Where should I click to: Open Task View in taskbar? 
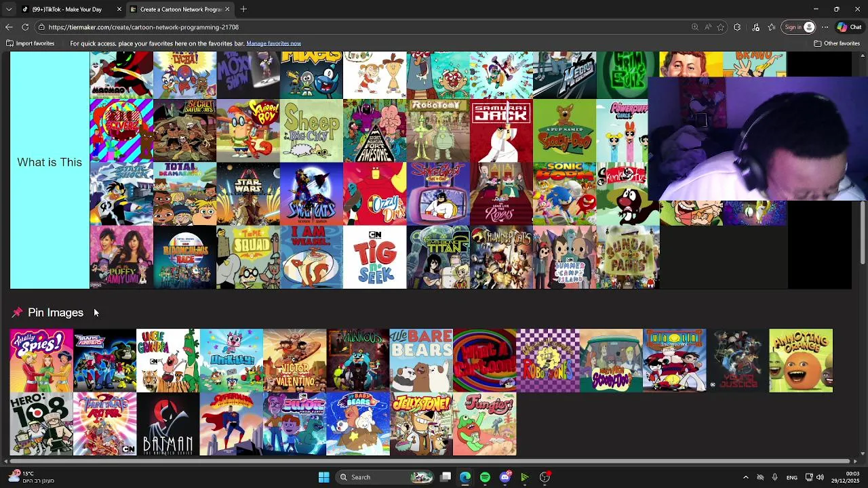(446, 477)
